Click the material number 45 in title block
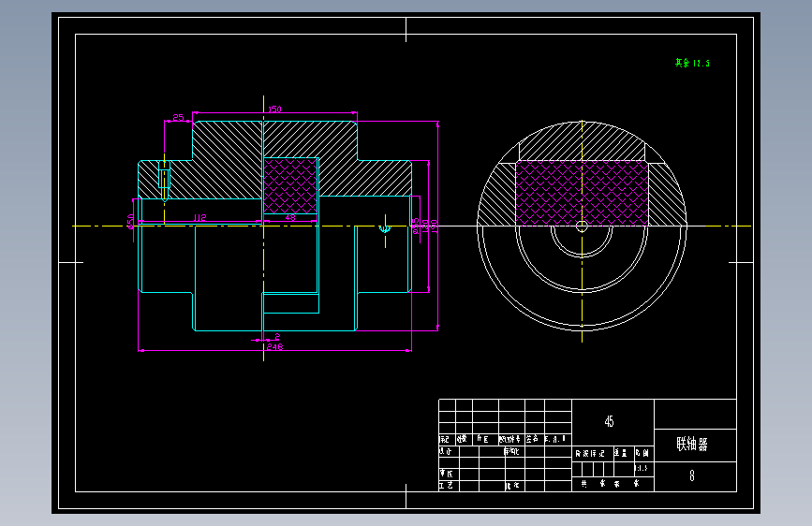The width and height of the screenshot is (812, 526). [609, 421]
